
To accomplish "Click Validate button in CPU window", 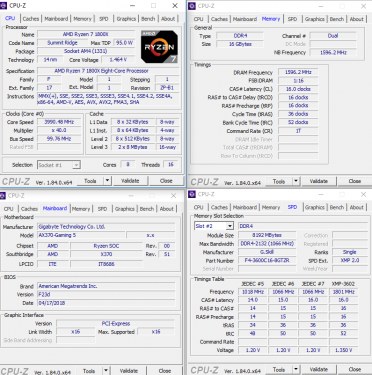I will click(x=130, y=181).
